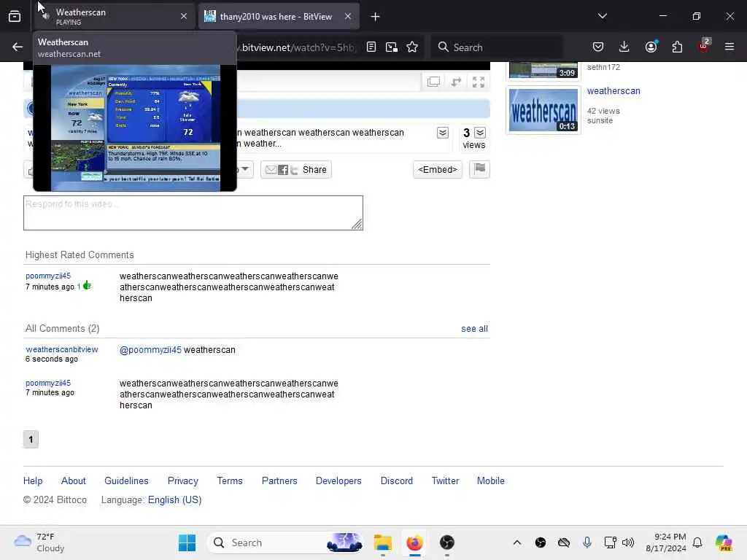This screenshot has width=747, height=560.
Task: Open a new browser tab
Action: (376, 17)
